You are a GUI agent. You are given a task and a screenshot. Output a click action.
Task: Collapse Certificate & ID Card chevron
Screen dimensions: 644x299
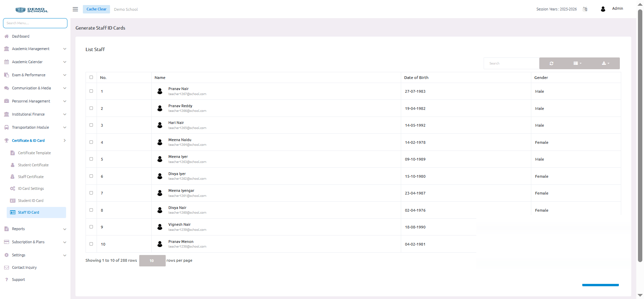[x=65, y=140]
